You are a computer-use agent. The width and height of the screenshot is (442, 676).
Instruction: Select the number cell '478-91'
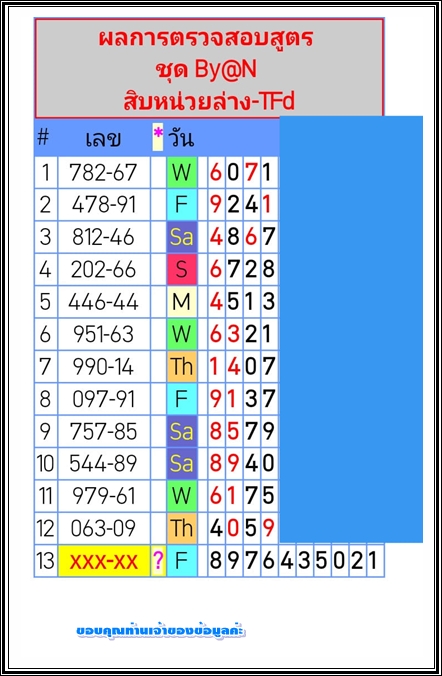103,205
